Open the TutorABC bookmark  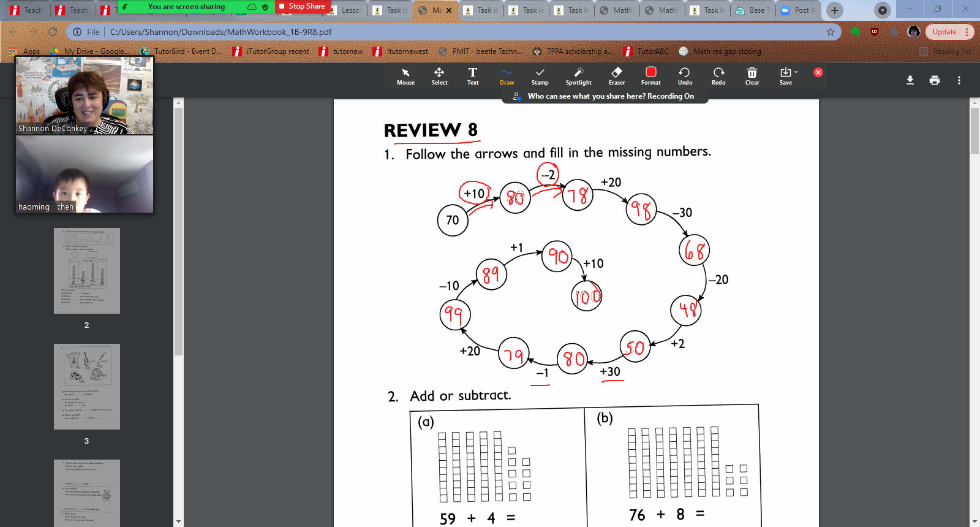point(646,51)
